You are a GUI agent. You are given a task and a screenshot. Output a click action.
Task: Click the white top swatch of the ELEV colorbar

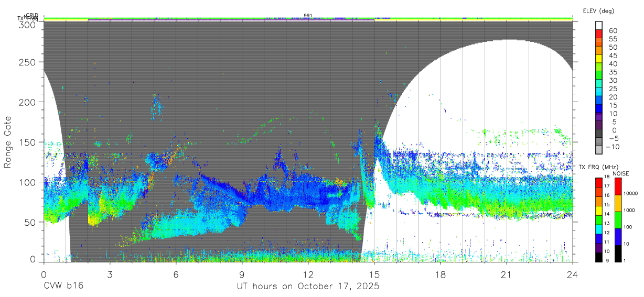pos(599,26)
